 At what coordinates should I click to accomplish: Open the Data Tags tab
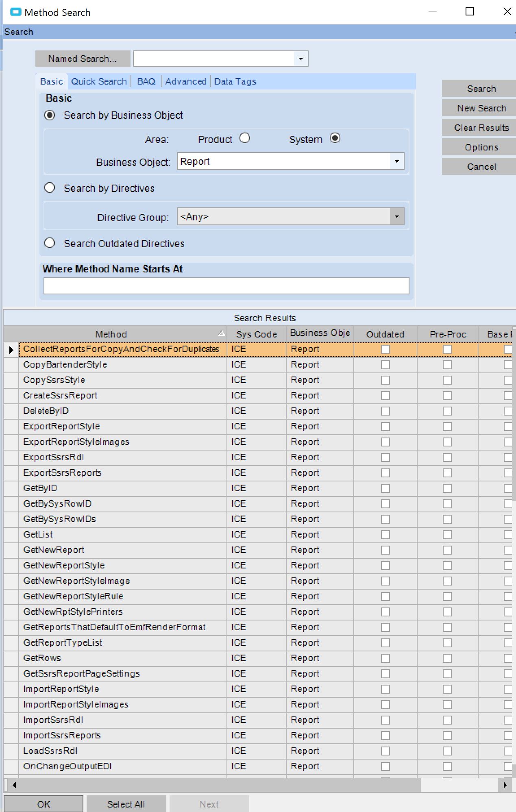tap(235, 81)
